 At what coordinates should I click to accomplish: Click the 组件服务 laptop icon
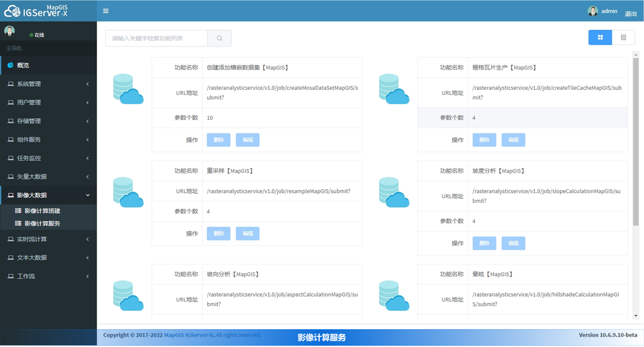[x=11, y=139]
